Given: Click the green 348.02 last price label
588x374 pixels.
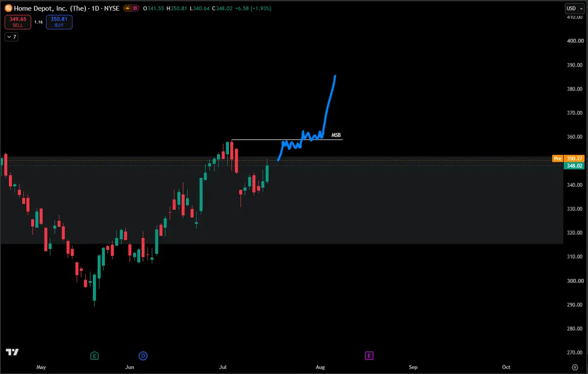Looking at the screenshot, I should click(x=574, y=166).
